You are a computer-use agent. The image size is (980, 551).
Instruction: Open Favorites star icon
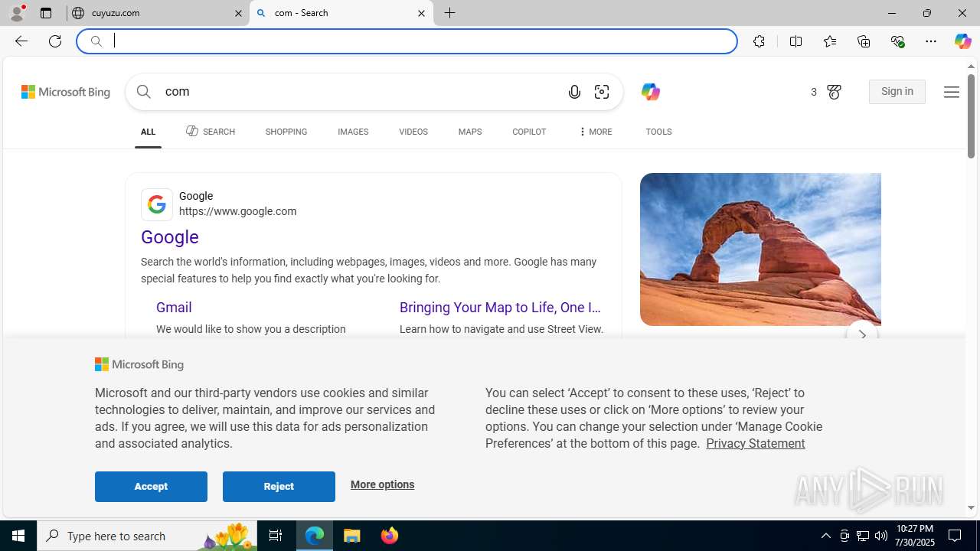pyautogui.click(x=829, y=41)
